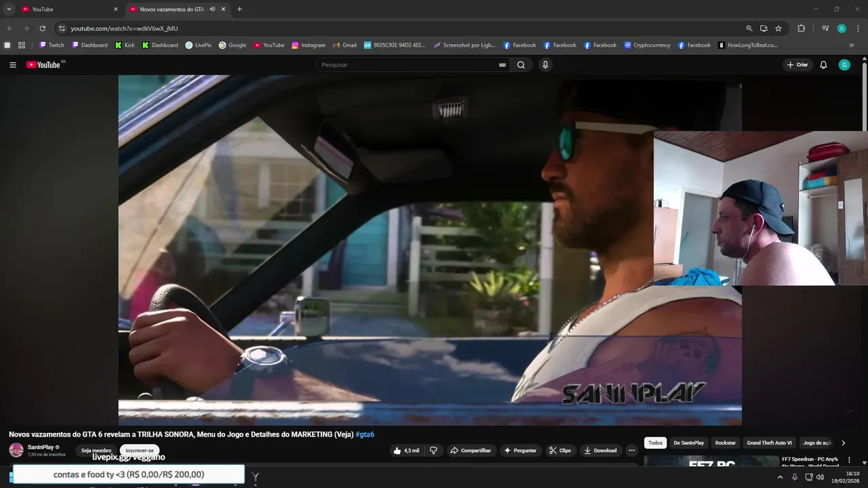Open the Kick bookmark

click(x=125, y=45)
